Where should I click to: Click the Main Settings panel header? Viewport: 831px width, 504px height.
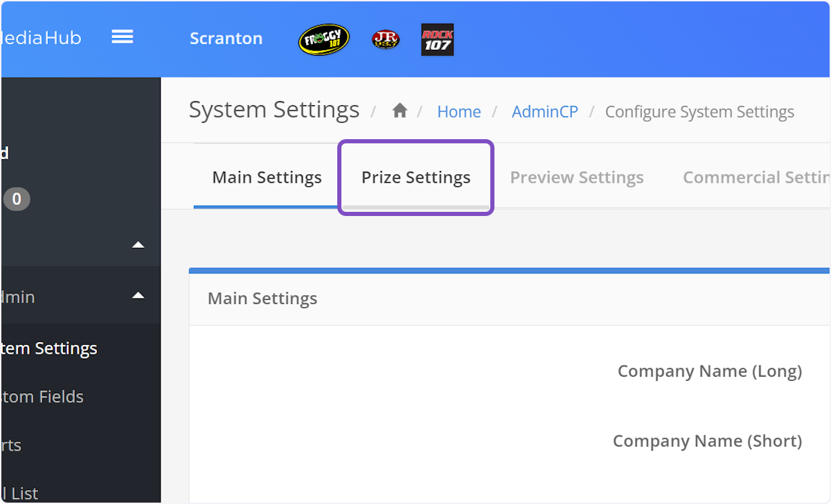point(262,298)
